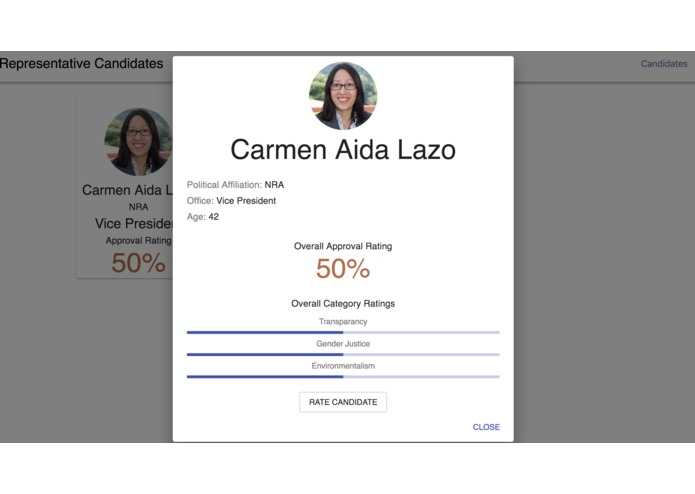The height and width of the screenshot is (494, 695).
Task: Click the Environmentalism category label
Action: tap(343, 366)
